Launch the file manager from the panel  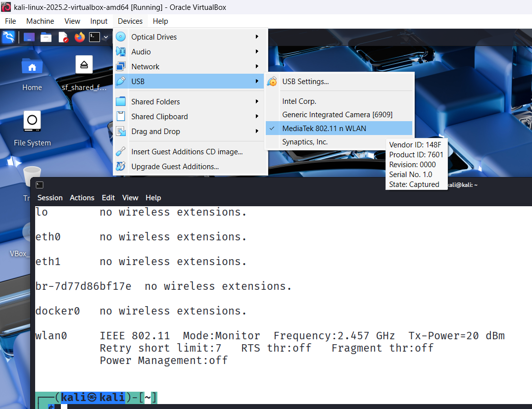pos(46,37)
